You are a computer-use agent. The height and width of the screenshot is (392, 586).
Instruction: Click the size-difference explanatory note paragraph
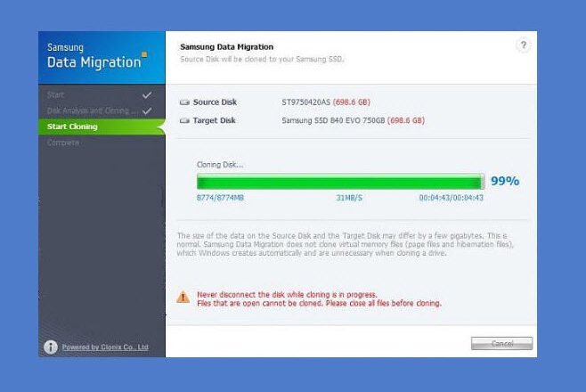click(x=345, y=244)
